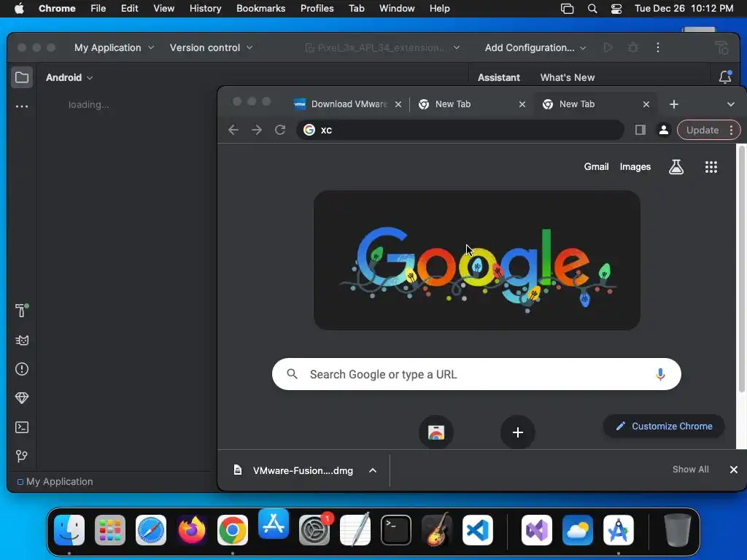Open the Gmail link
Image resolution: width=747 pixels, height=560 pixels.
pyautogui.click(x=596, y=167)
